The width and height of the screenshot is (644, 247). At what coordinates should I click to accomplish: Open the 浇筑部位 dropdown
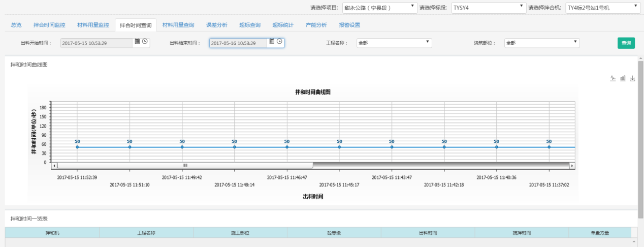(541, 43)
